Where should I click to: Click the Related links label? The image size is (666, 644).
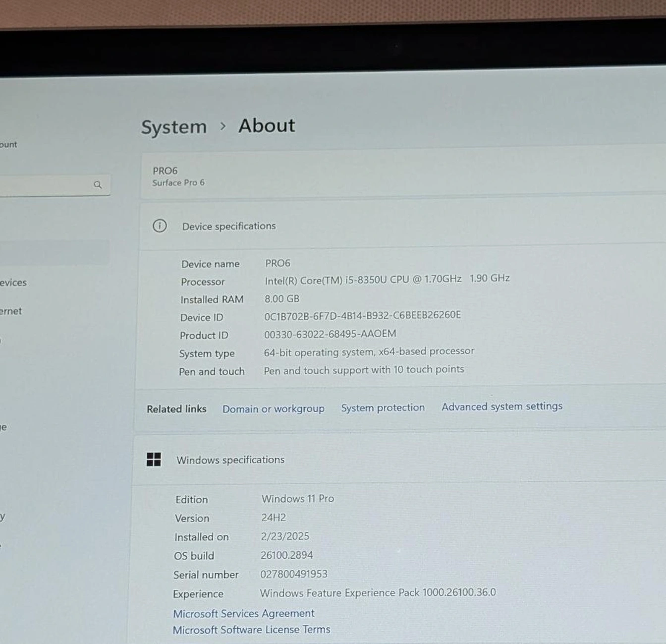[x=176, y=409]
